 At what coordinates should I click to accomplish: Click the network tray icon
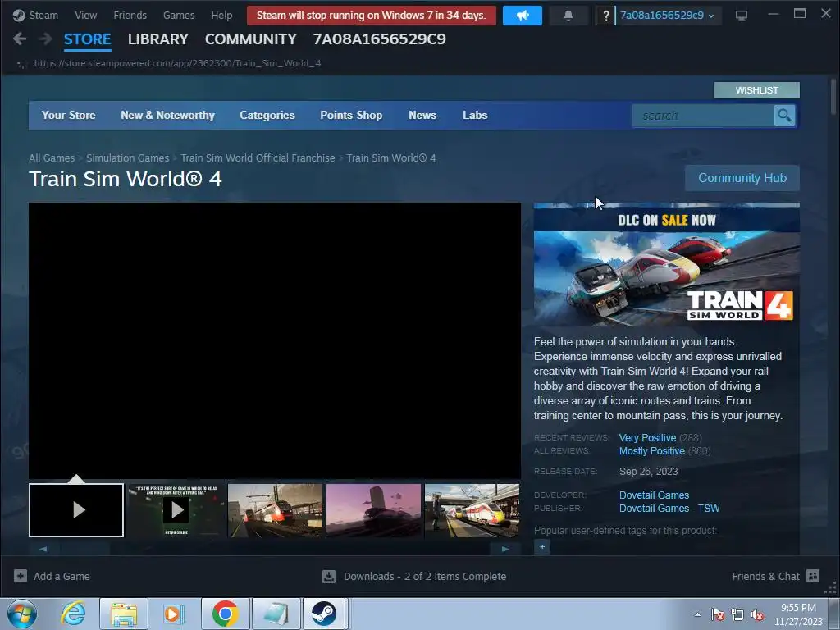737,614
